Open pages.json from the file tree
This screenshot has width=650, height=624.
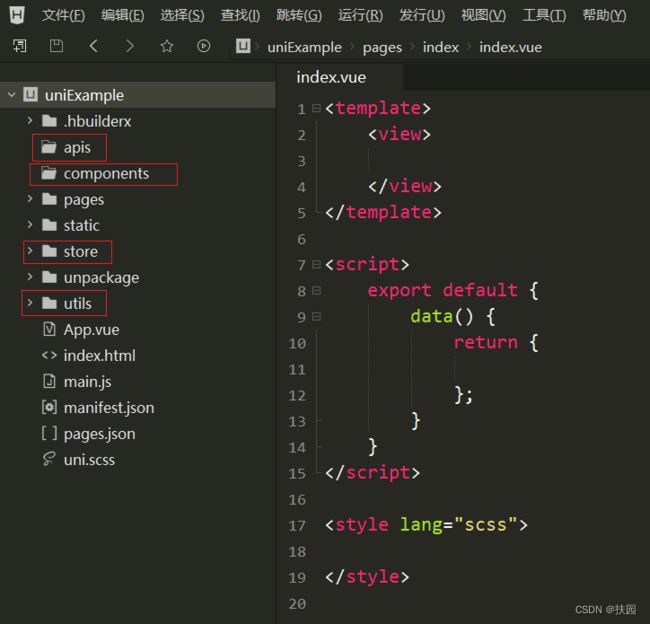pyautogui.click(x=99, y=434)
